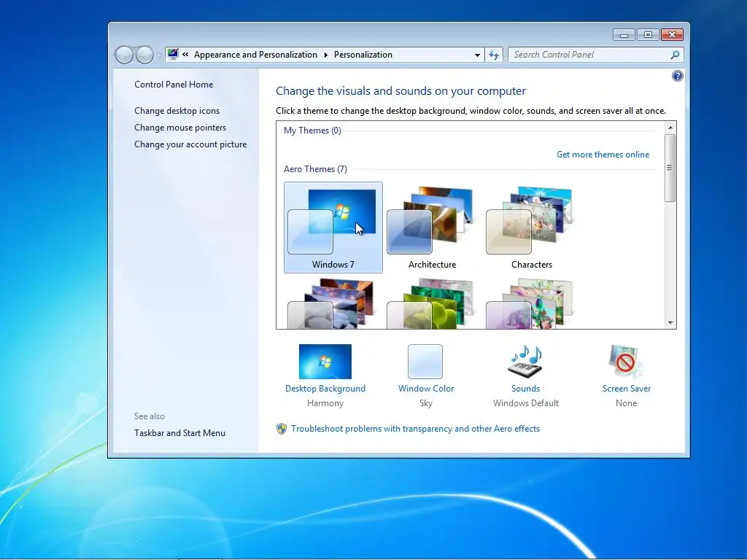
Task: Click the Aero Themes (7) heading
Action: point(315,169)
